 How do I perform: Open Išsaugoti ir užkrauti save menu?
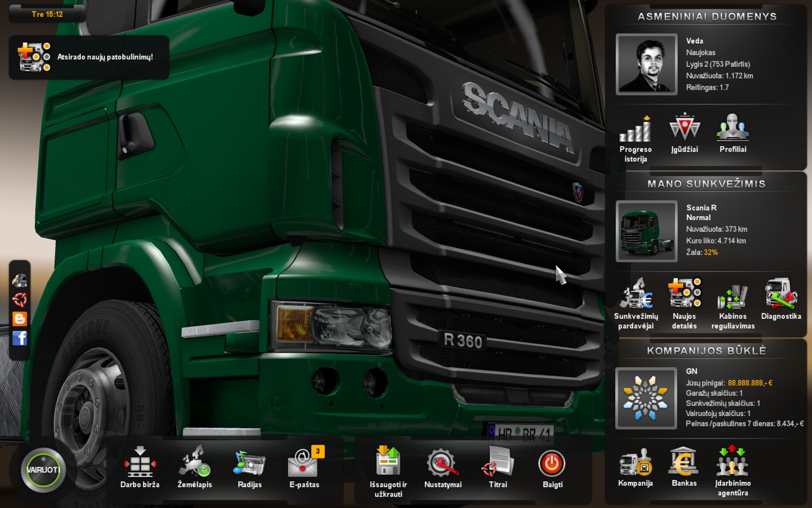(388, 472)
